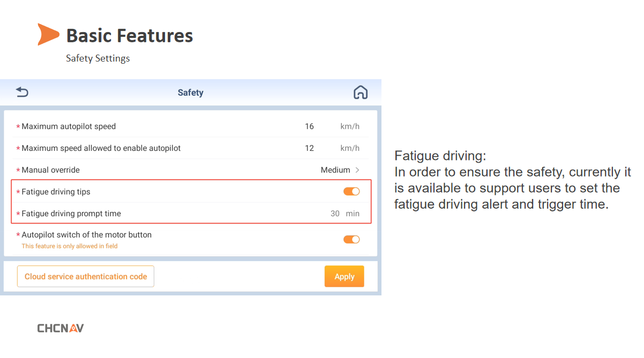Toggle Autopilot switch of the motor button
This screenshot has height=358, width=644.
(351, 239)
